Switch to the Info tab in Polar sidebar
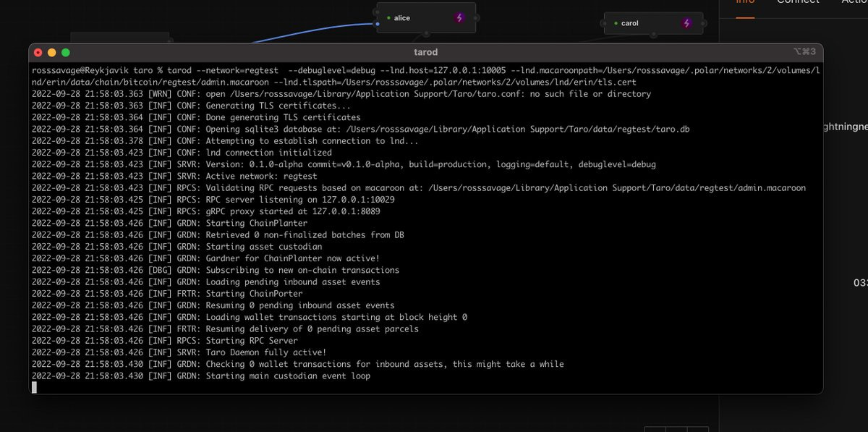Viewport: 868px width, 432px height. tap(745, 2)
